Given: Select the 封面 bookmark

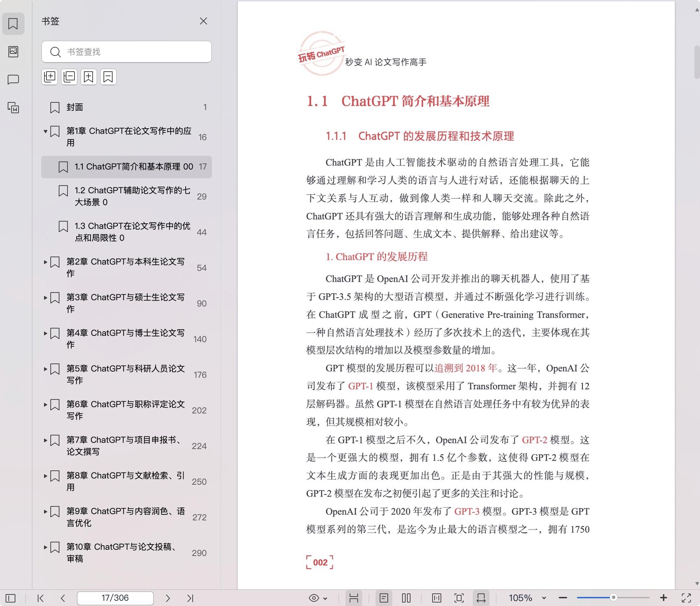Looking at the screenshot, I should [127, 107].
